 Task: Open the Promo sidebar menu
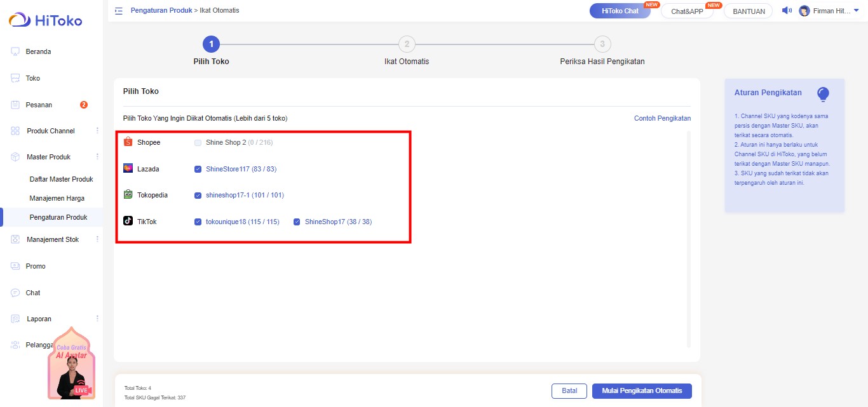coord(36,266)
